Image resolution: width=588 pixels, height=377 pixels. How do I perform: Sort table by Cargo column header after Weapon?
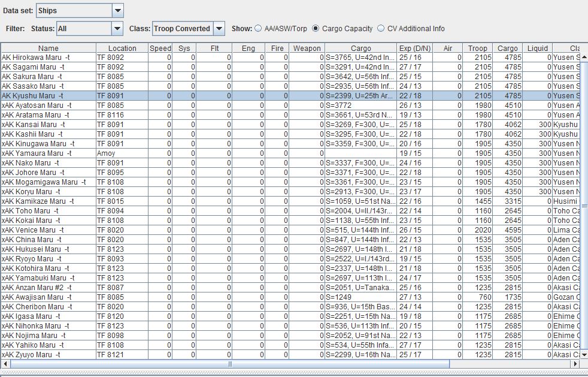pyautogui.click(x=360, y=48)
